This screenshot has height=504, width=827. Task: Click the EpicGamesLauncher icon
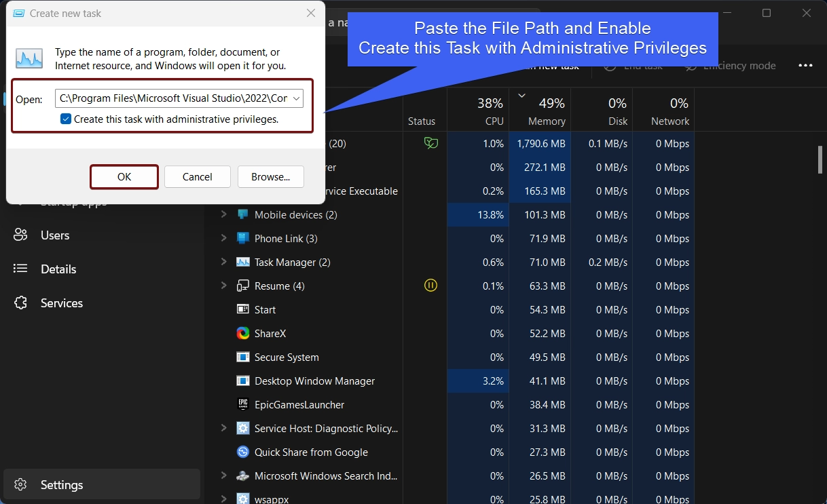pos(242,404)
